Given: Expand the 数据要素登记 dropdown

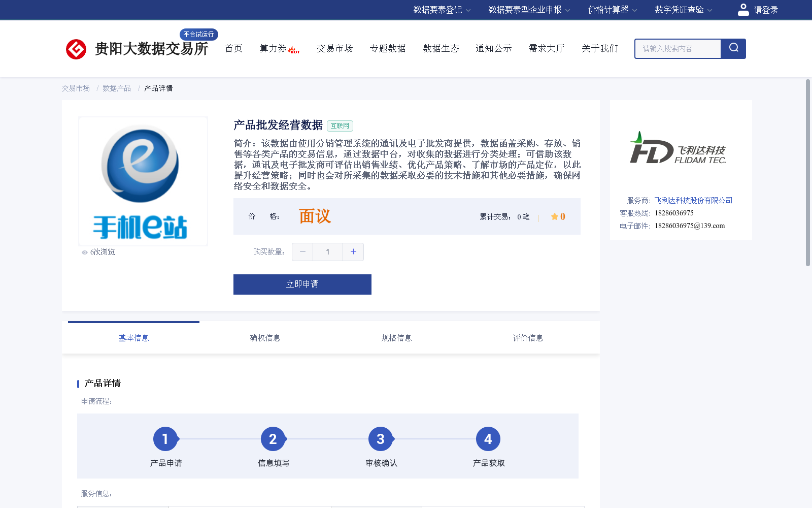Looking at the screenshot, I should click(442, 10).
